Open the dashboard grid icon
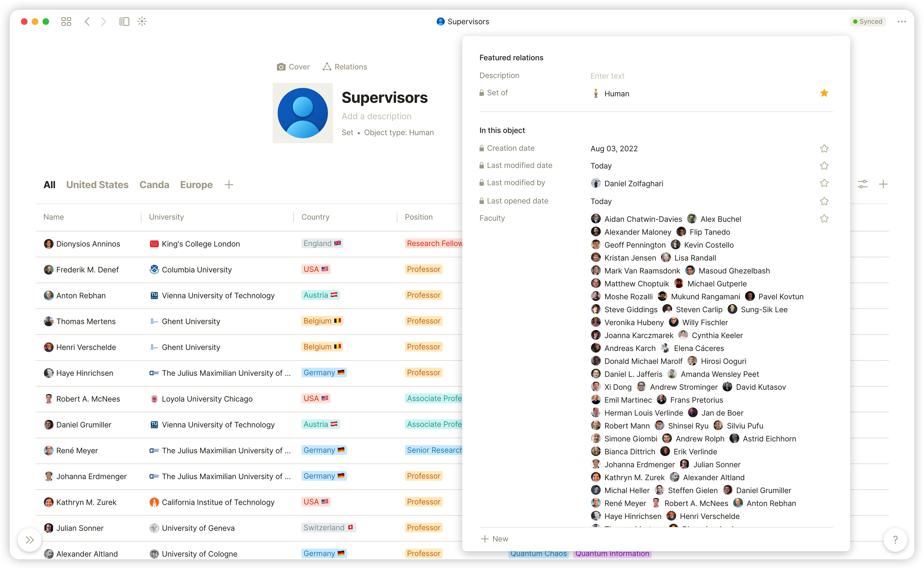The height and width of the screenshot is (569, 924). 66,22
